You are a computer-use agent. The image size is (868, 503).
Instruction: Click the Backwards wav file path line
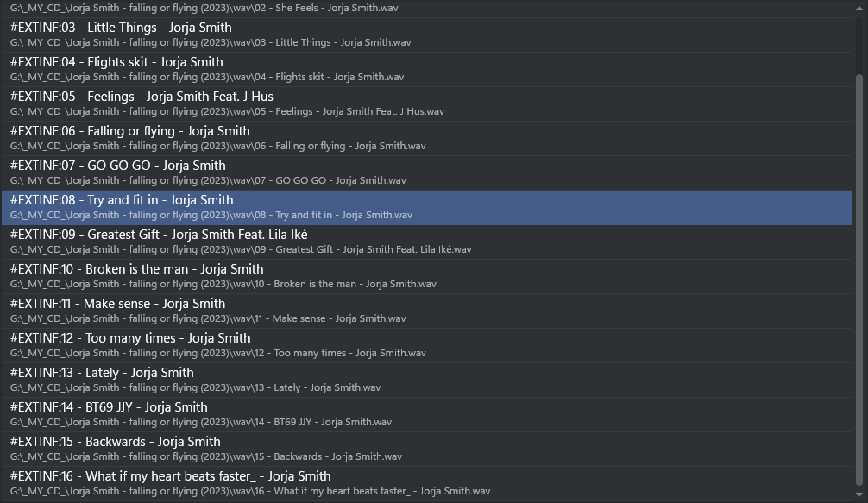pos(206,456)
